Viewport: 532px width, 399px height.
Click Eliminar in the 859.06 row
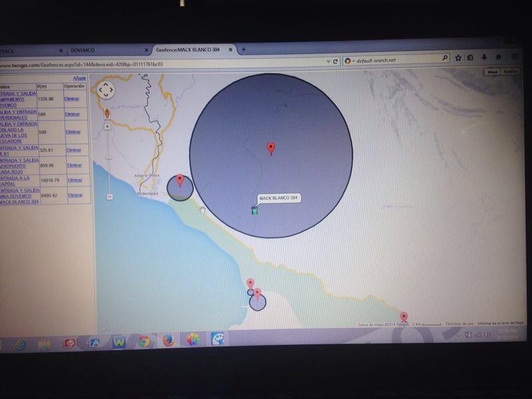[74, 165]
